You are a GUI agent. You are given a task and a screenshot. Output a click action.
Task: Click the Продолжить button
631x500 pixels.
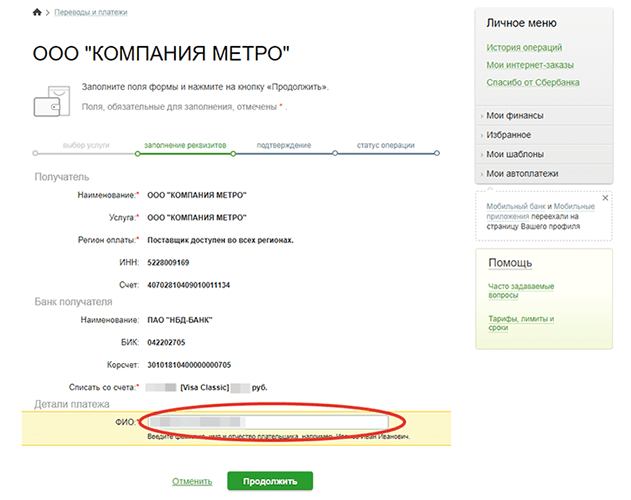270,481
